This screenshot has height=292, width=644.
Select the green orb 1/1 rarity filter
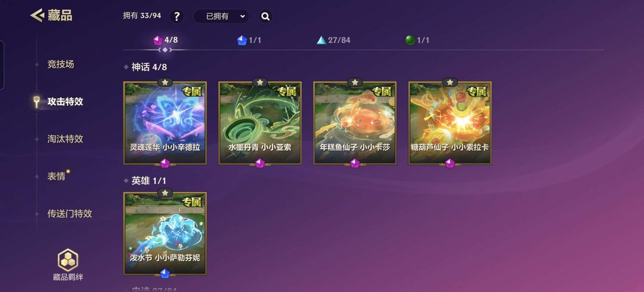pos(417,41)
